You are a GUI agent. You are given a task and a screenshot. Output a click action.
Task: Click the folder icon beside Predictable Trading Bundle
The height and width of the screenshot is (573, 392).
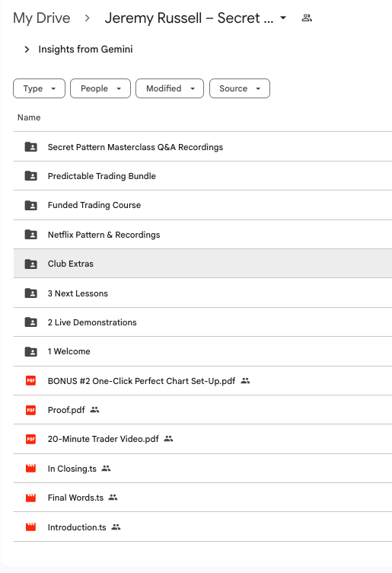30,176
